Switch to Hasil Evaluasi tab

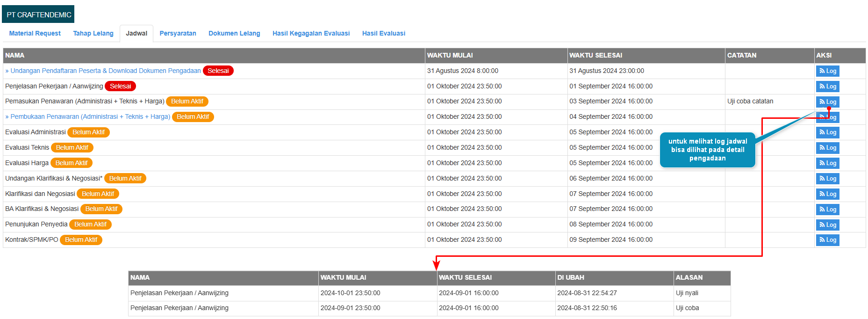pos(383,33)
